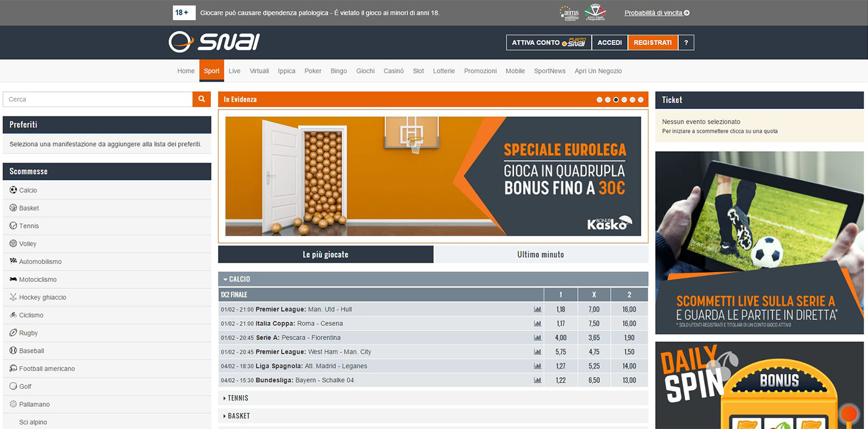The height and width of the screenshot is (429, 868).
Task: Open the Daily Spin bonus banner
Action: [x=759, y=385]
